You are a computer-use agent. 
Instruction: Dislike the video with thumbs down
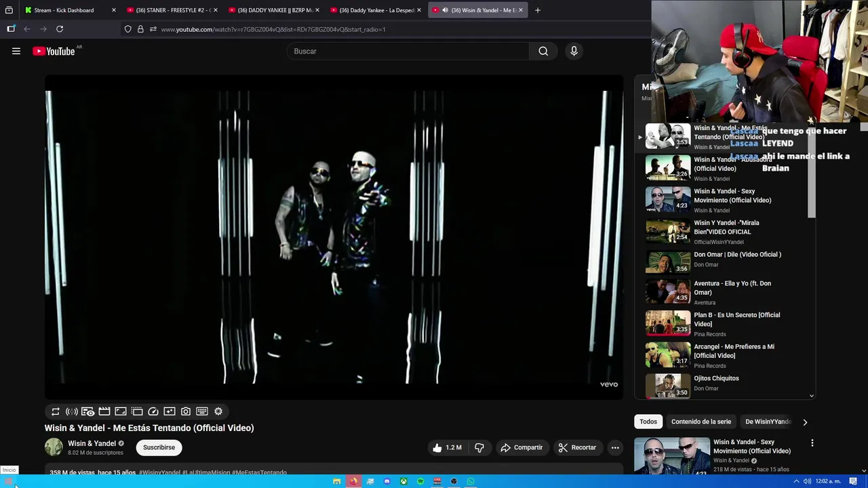479,447
